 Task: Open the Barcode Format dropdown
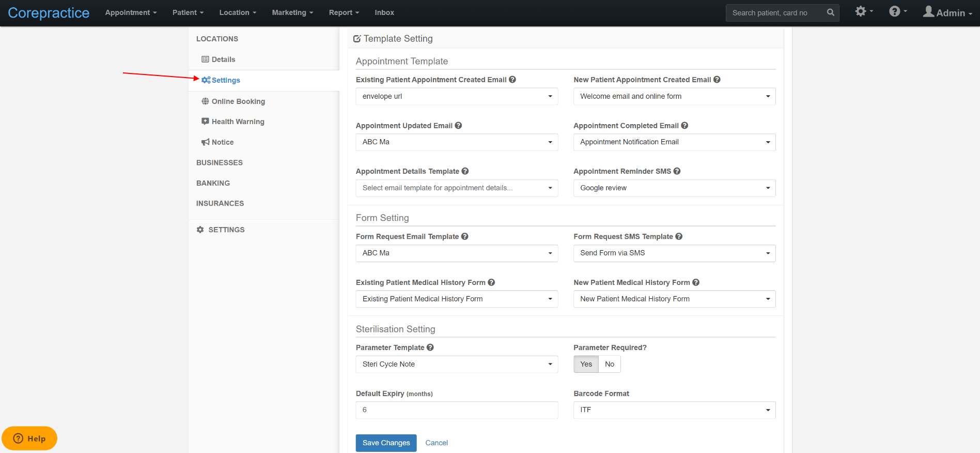[675, 410]
